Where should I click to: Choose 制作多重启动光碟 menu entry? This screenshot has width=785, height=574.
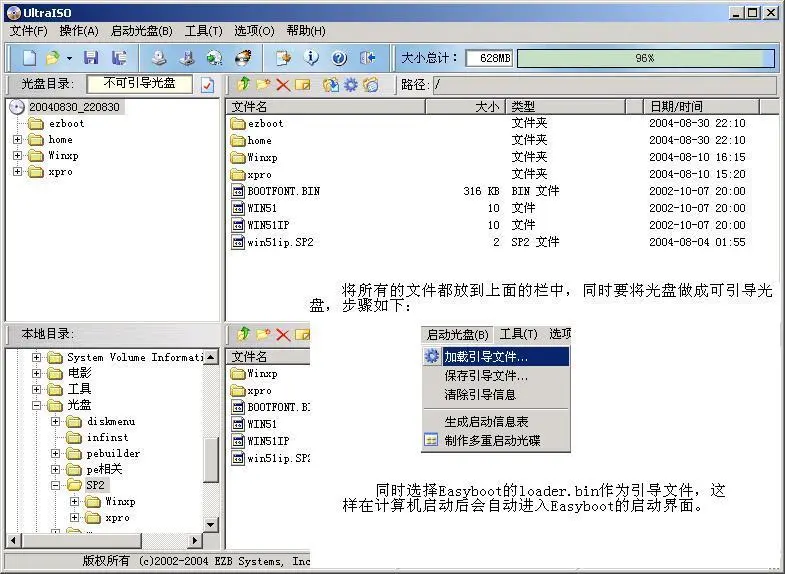(x=496, y=441)
